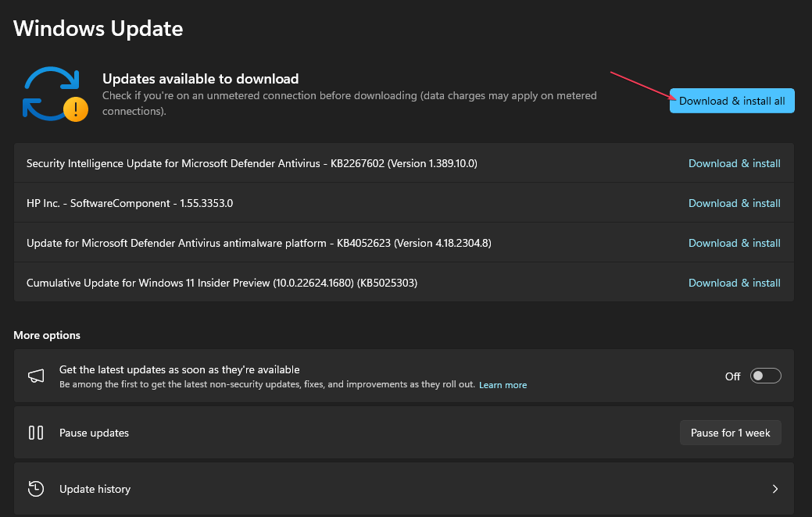Click the Update for Microsoft Defender Antivirus antimalware platform text

259,243
